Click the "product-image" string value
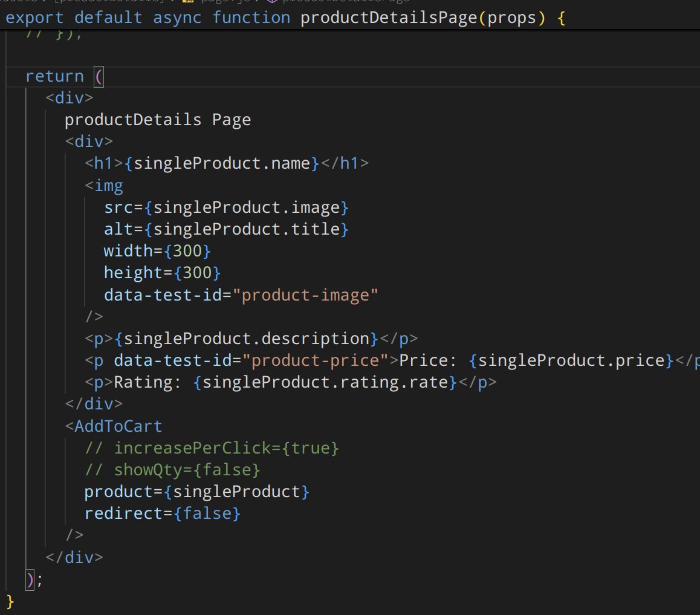The image size is (700, 615). click(309, 295)
